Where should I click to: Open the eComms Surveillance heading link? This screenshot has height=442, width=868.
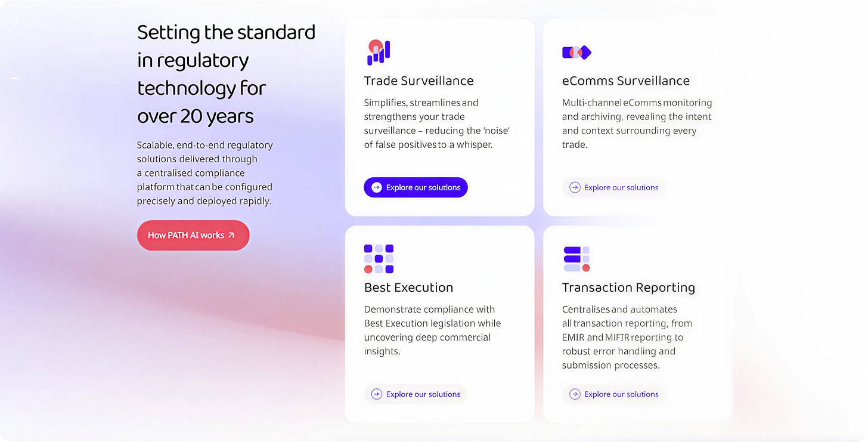[625, 81]
